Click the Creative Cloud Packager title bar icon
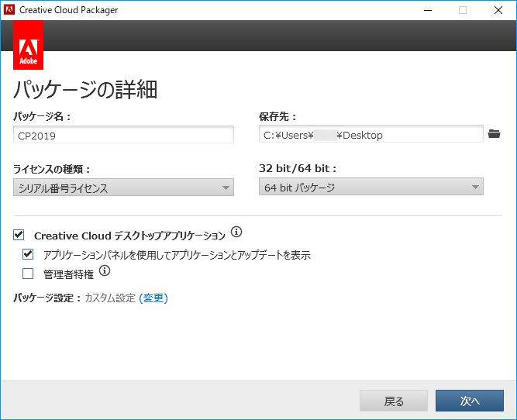 coord(9,10)
